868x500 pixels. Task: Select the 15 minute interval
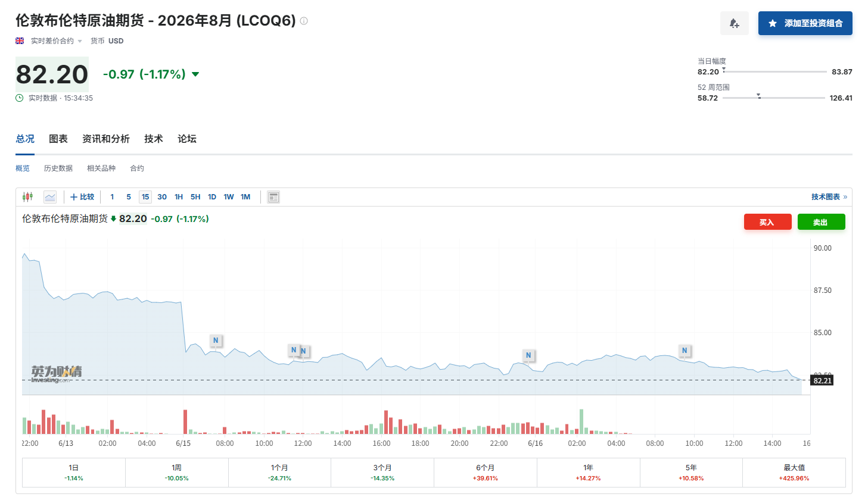145,197
